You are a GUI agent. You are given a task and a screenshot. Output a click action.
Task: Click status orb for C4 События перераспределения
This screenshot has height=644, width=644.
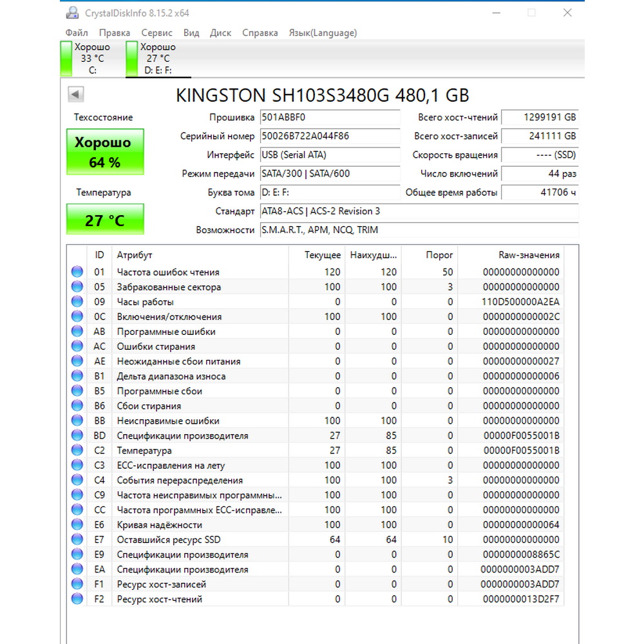click(x=77, y=480)
